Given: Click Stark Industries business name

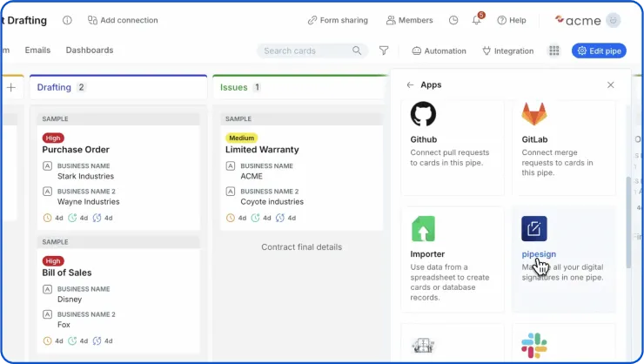Looking at the screenshot, I should tap(85, 176).
